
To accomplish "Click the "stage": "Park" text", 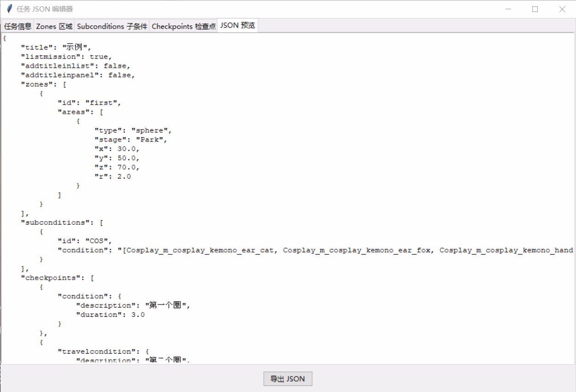I will [x=131, y=140].
